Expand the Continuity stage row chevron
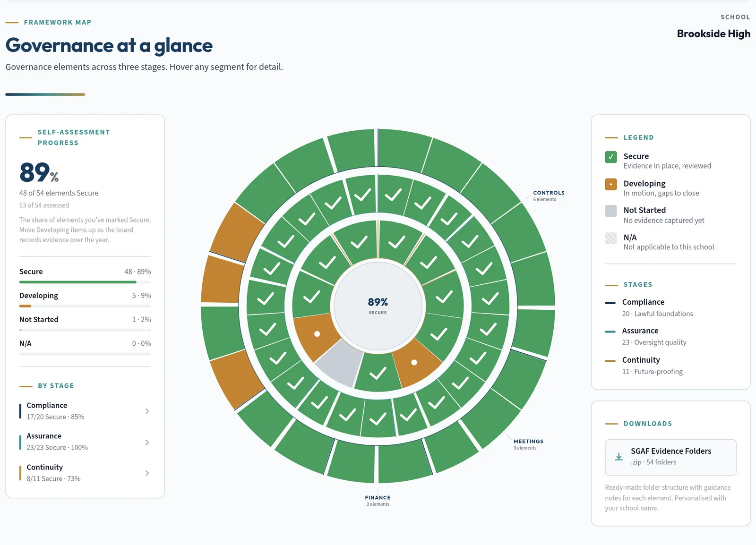The height and width of the screenshot is (545, 756). [x=147, y=473]
